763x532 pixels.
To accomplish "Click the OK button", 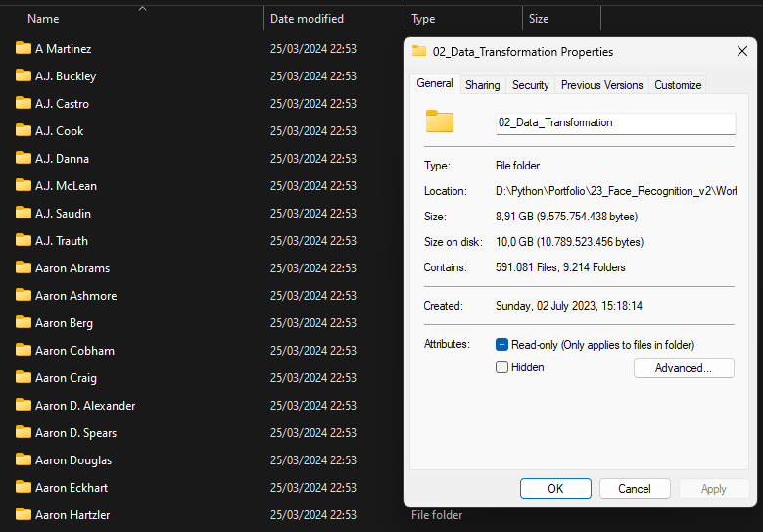I will tap(555, 488).
